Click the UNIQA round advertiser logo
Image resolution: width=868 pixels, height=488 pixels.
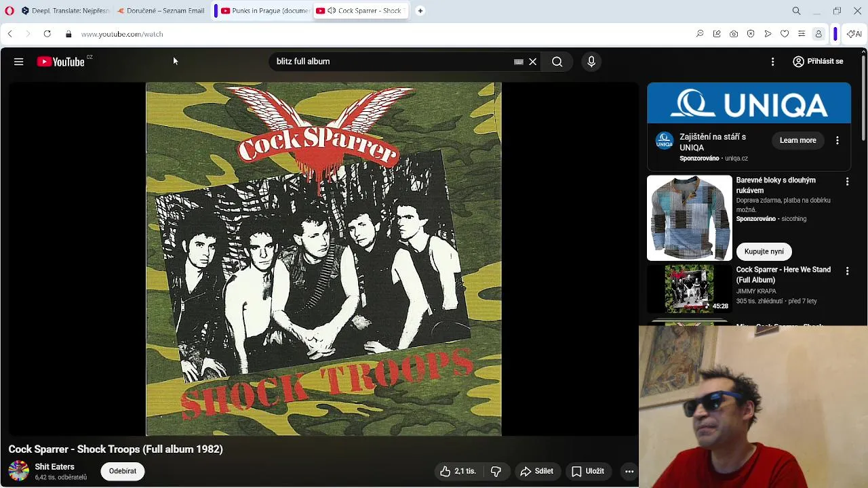coord(665,140)
